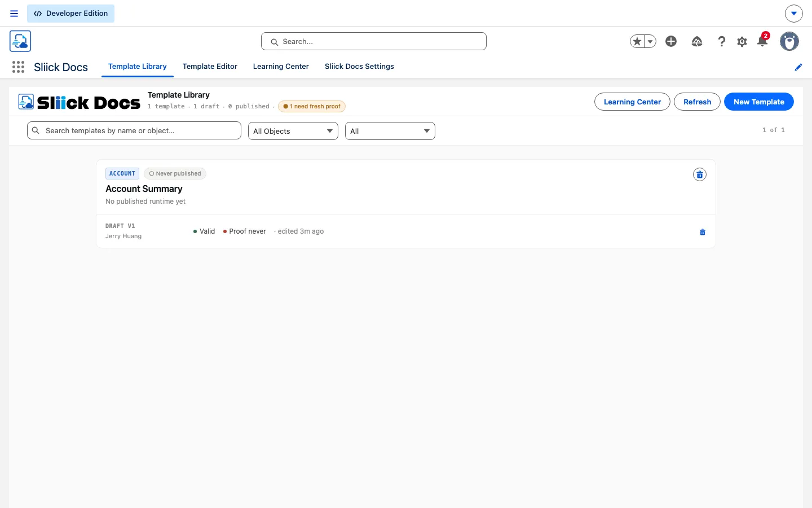Open the Global Actions plus icon
The height and width of the screenshot is (508, 812).
click(x=671, y=41)
